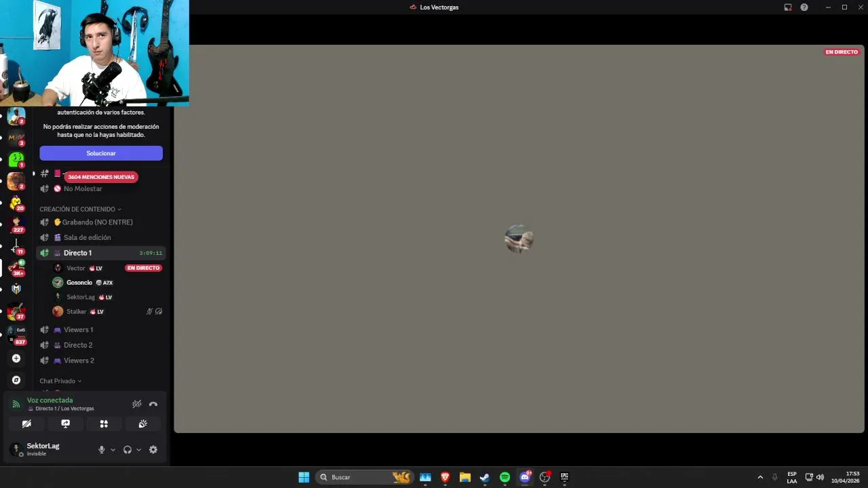The image size is (868, 488).
Task: Click the EN DIRECTO label on the stream
Action: pos(842,52)
